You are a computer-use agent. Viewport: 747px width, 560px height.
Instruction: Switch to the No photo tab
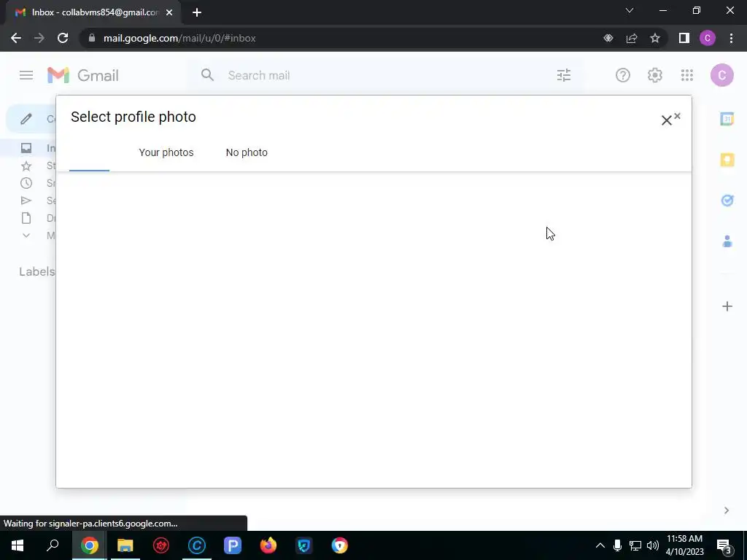[x=247, y=152]
